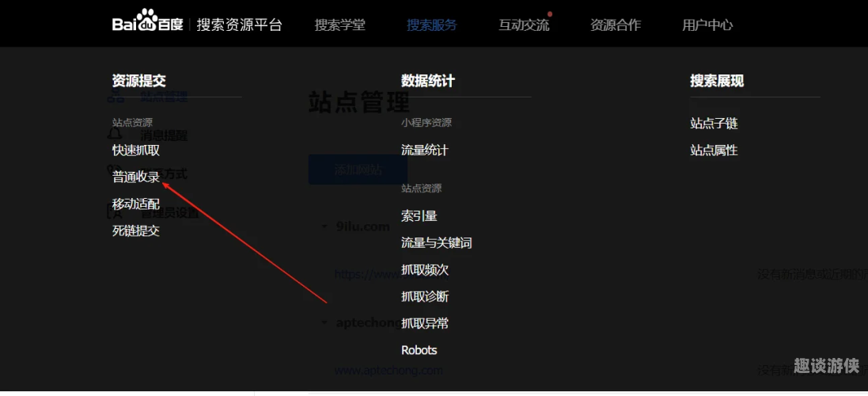Open the 资源合作 menu
The height and width of the screenshot is (396, 868).
tap(616, 25)
